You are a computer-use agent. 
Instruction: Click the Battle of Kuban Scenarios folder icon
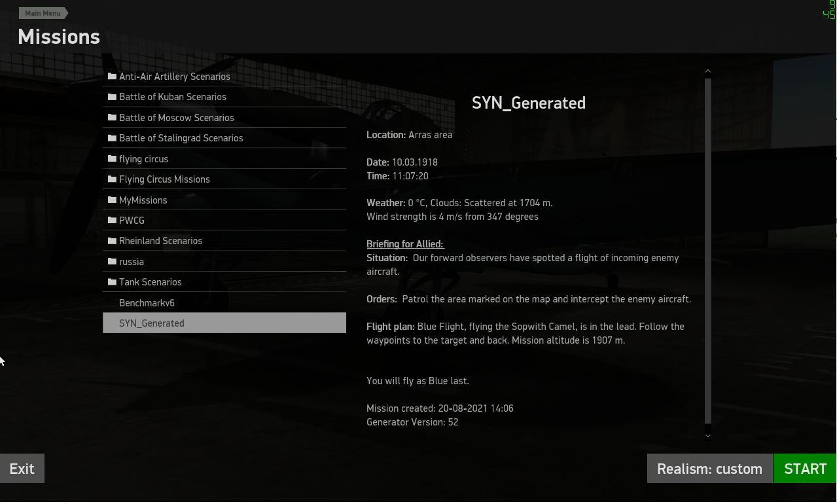[x=112, y=97]
